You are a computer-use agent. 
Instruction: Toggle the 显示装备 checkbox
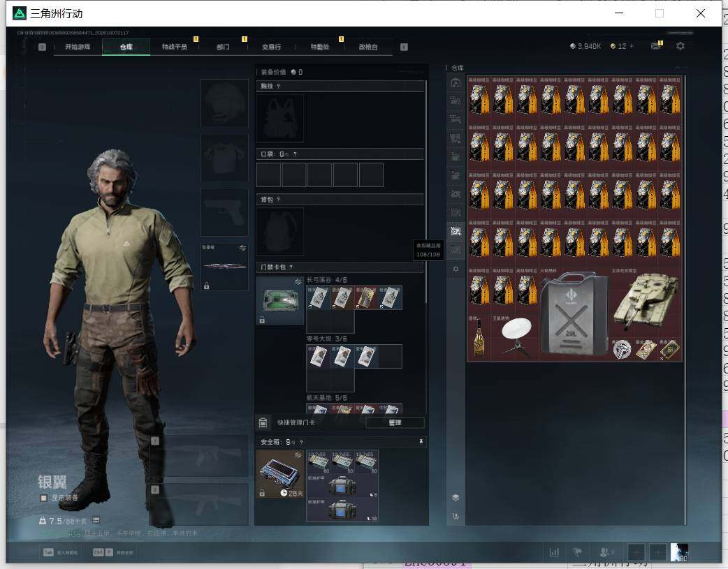43,498
